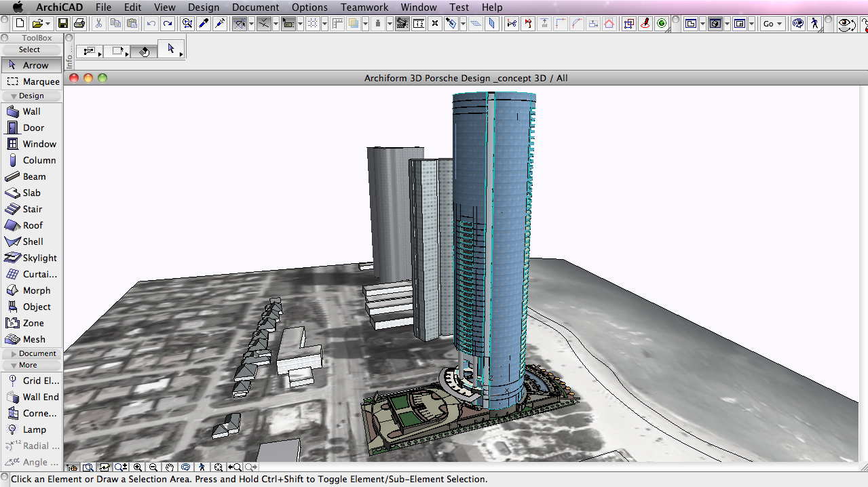Enable the Orbit navigation icon
The width and height of the screenshot is (868, 487).
pos(185,467)
